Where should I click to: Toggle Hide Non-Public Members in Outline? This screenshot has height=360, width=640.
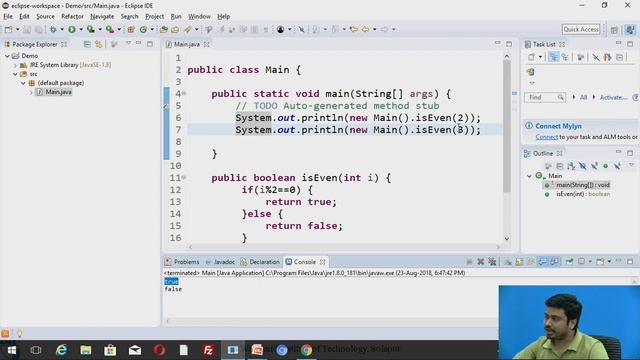(x=606, y=166)
